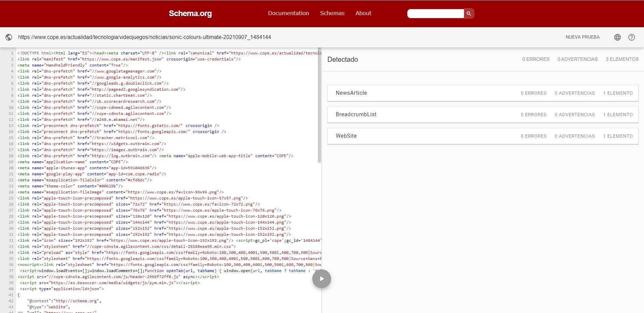Viewport: 644px width, 313px height.
Task: Click the tested cope.es URL text
Action: click(144, 37)
